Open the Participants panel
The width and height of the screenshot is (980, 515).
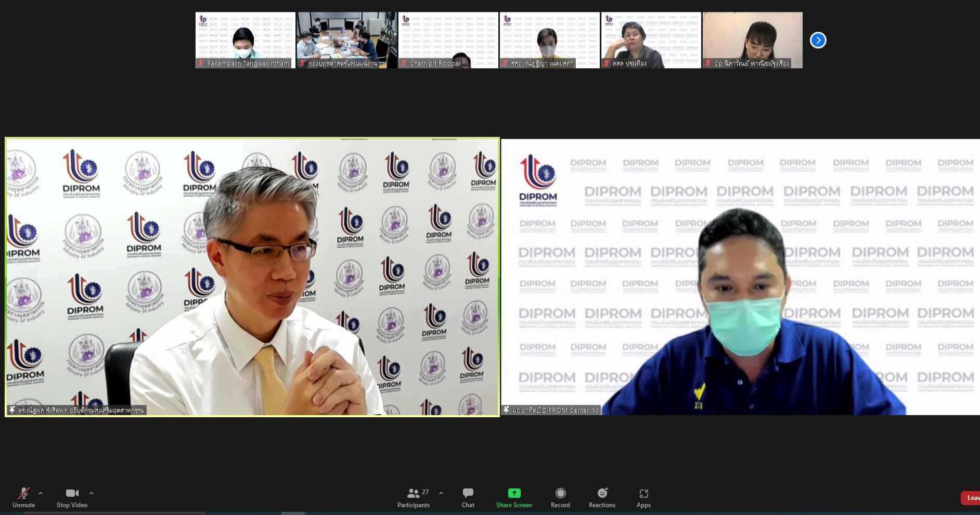coord(414,498)
